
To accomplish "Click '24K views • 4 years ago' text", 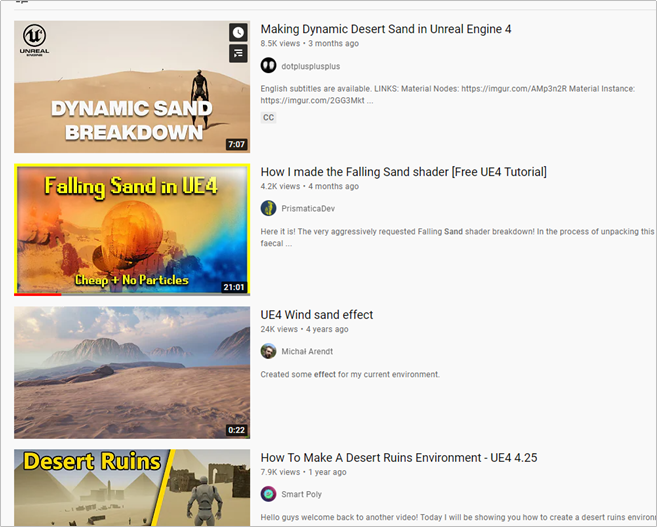I will [x=304, y=329].
